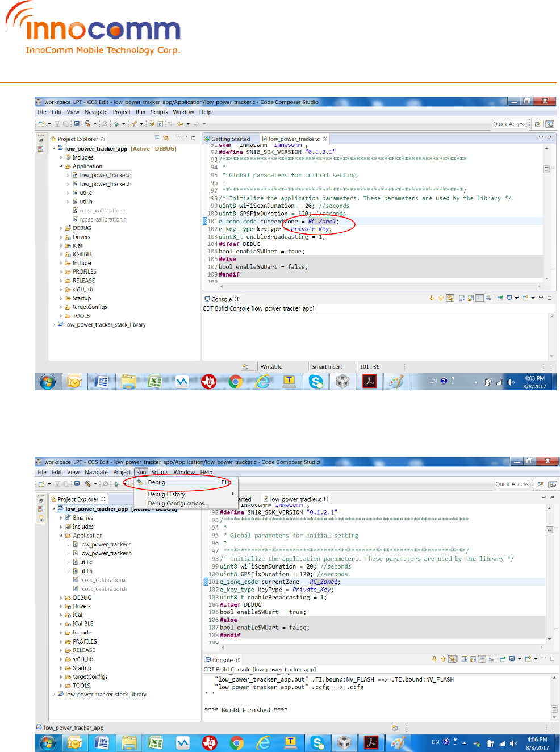Maximize the lower Console panel

[552, 658]
